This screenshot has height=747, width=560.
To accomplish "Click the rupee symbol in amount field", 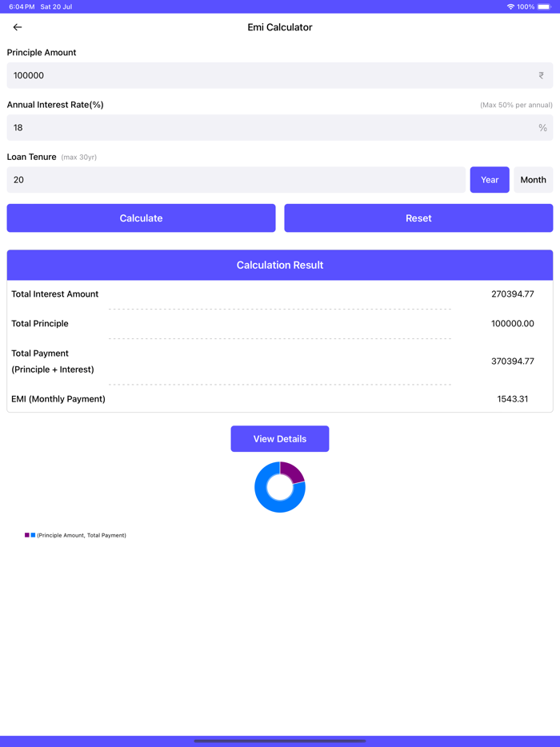I will point(541,75).
